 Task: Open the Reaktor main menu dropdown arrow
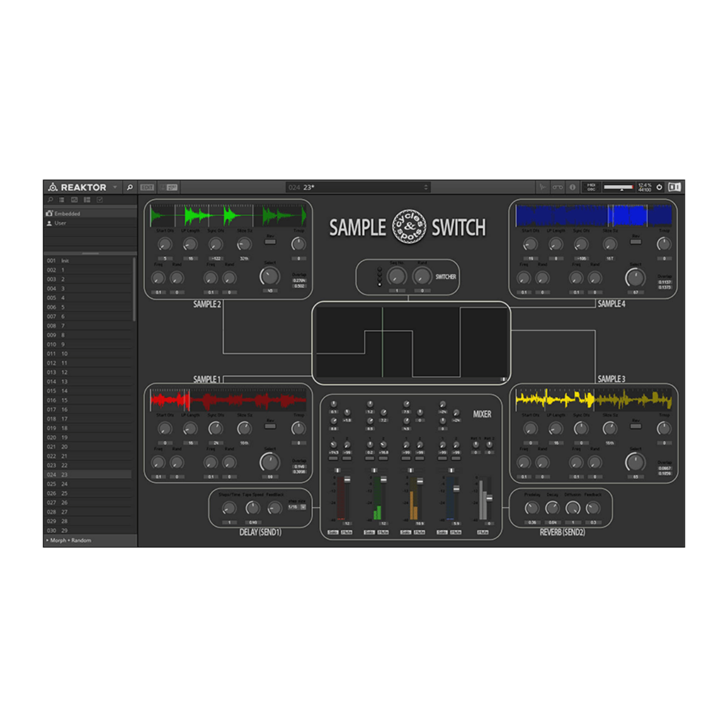pos(115,187)
